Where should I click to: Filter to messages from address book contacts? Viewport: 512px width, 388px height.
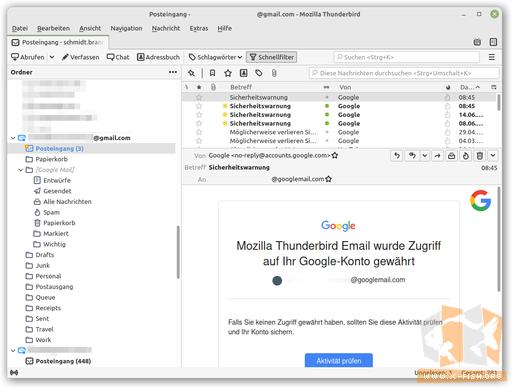(244, 73)
